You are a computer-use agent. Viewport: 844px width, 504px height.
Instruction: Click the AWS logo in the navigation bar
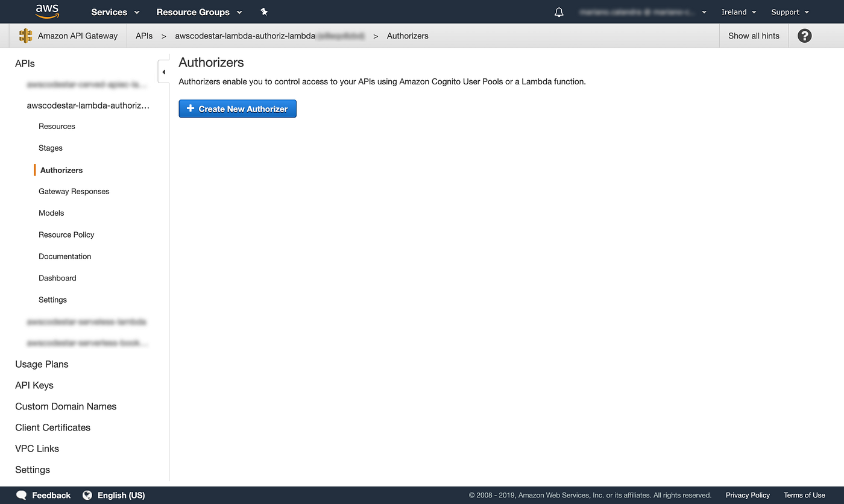47,11
